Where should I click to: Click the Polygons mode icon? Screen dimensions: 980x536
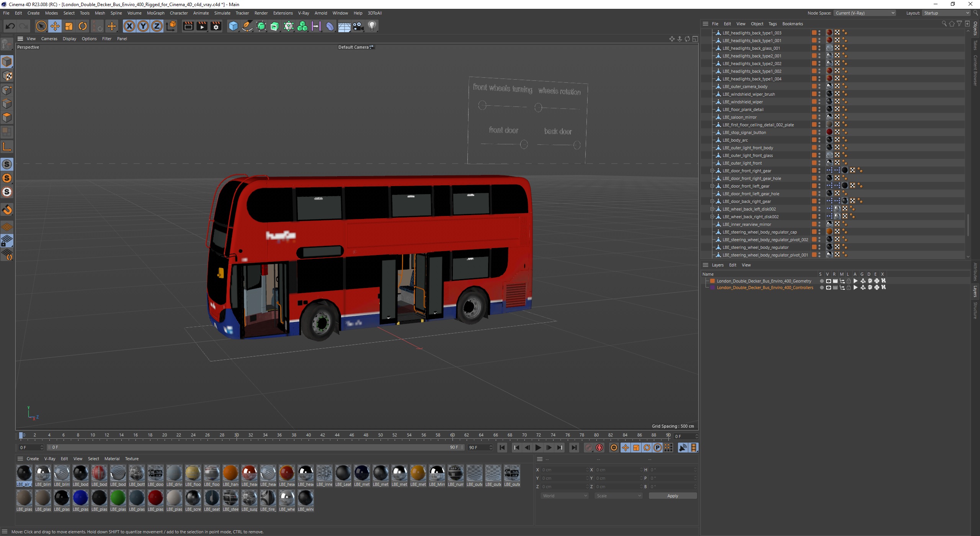pyautogui.click(x=7, y=118)
